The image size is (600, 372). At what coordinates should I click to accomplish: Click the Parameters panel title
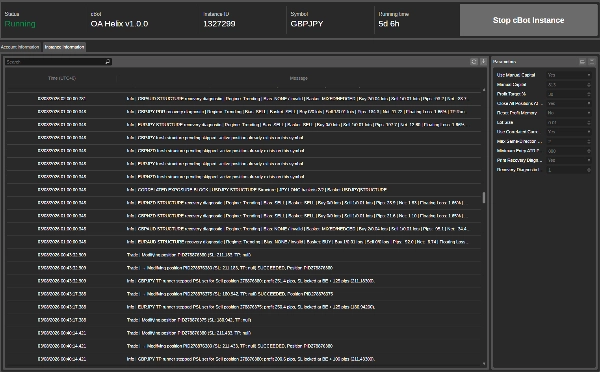click(x=504, y=62)
